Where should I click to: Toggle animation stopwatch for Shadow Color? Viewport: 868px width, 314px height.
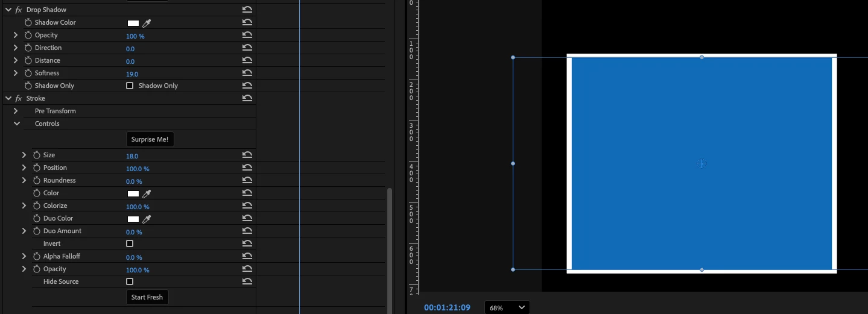(x=28, y=22)
